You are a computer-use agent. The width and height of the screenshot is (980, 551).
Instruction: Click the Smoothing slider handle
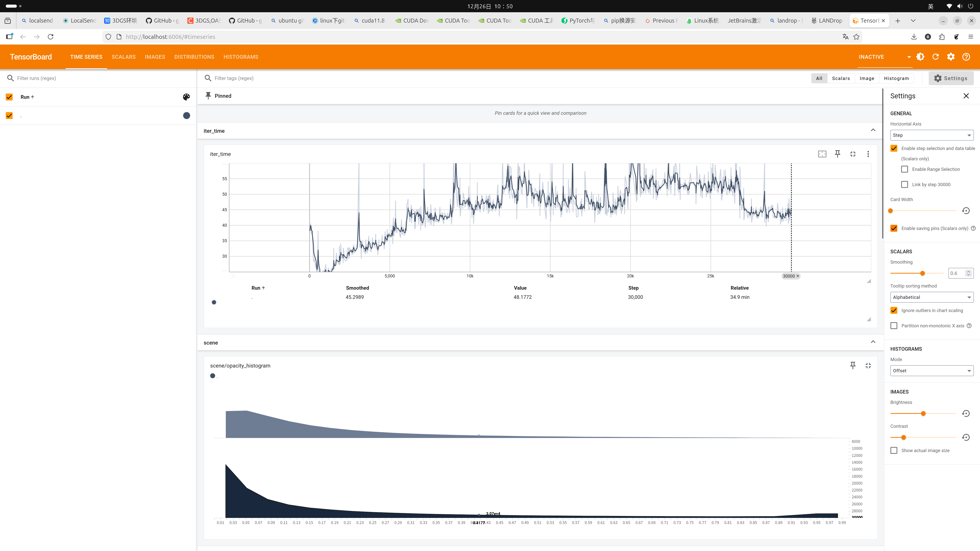point(923,273)
